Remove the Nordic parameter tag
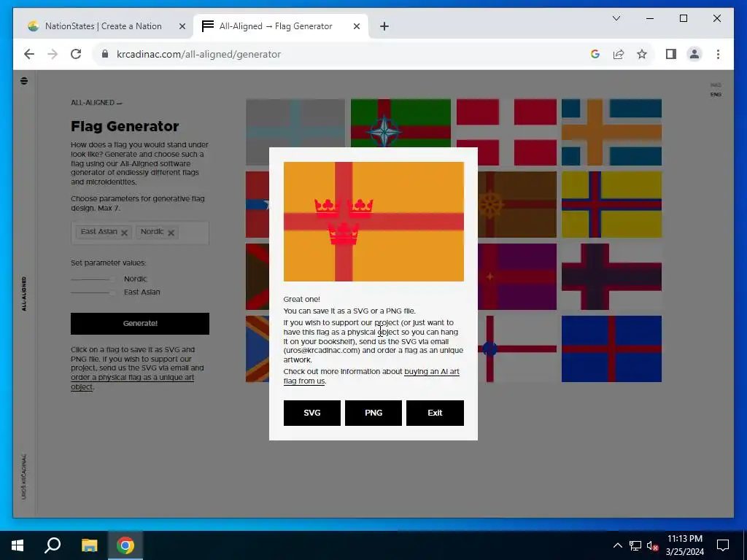The width and height of the screenshot is (747, 560). click(x=171, y=233)
